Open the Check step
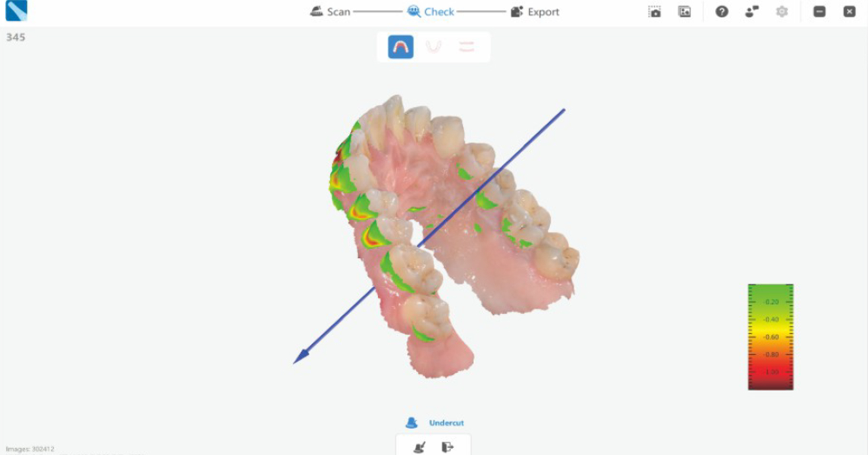Viewport: 868px width, 455px height. (x=430, y=12)
